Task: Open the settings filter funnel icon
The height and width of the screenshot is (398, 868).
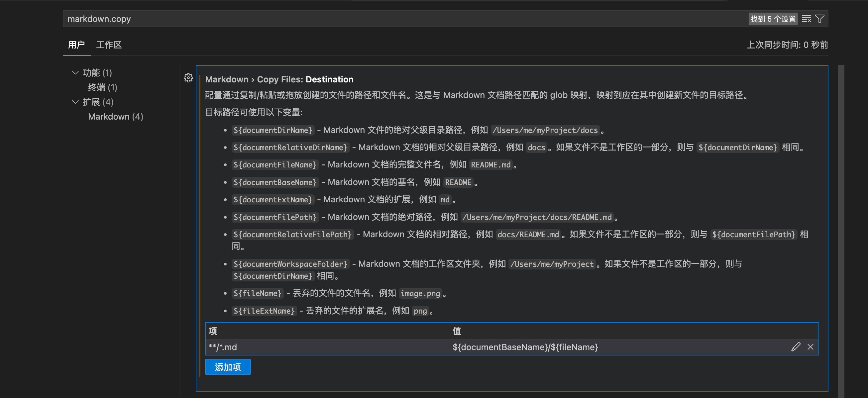Action: (x=820, y=19)
